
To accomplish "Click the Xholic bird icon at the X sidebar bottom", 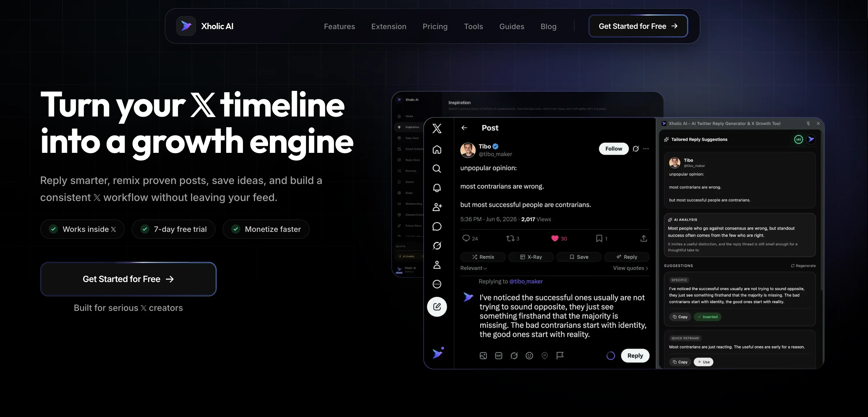I will pos(438,353).
